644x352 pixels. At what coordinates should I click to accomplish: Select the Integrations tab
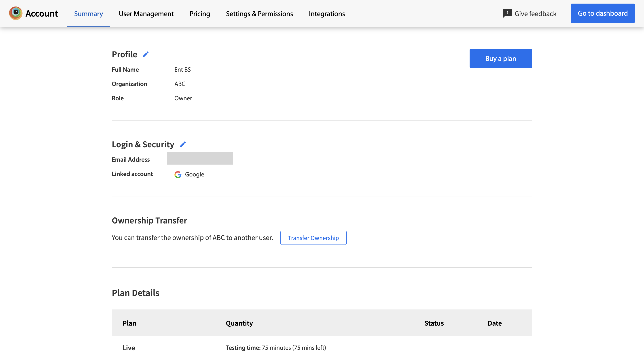pyautogui.click(x=326, y=13)
